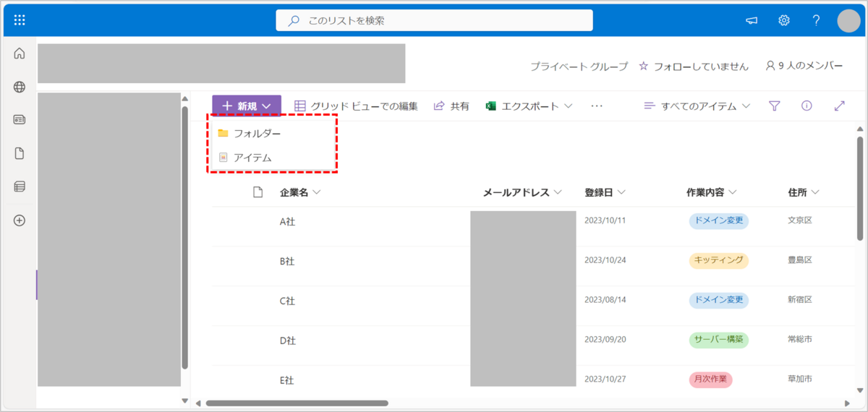The width and height of the screenshot is (868, 412).
Task: Open the news icon in left rail
Action: click(x=20, y=120)
